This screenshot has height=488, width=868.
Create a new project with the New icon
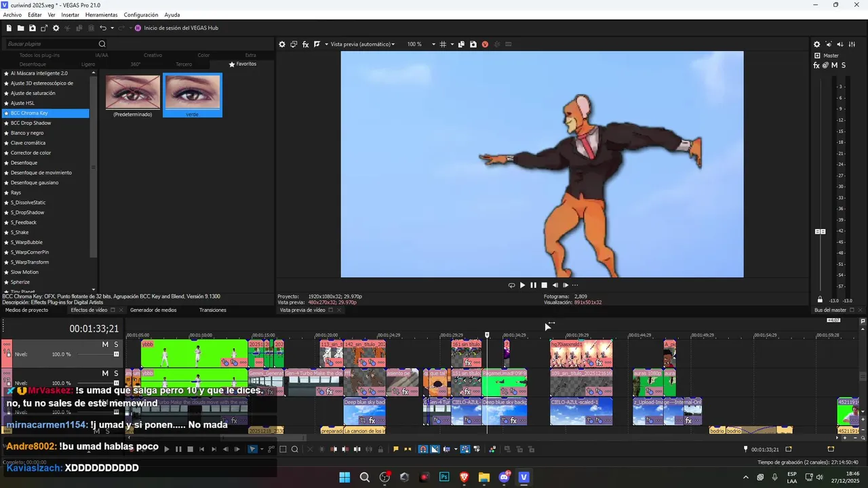click(9, 28)
